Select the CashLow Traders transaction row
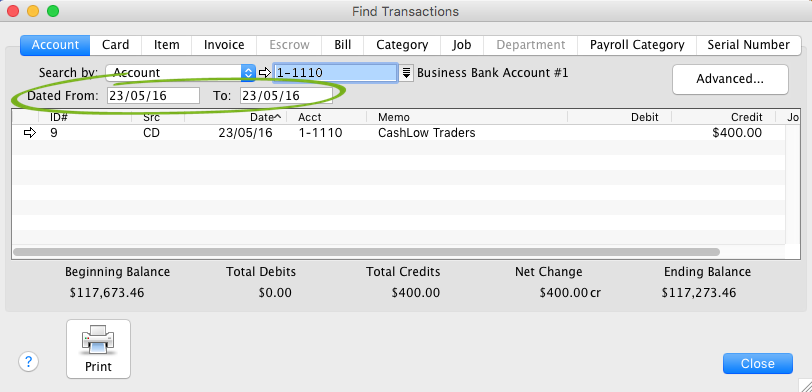This screenshot has height=392, width=812. [x=398, y=133]
